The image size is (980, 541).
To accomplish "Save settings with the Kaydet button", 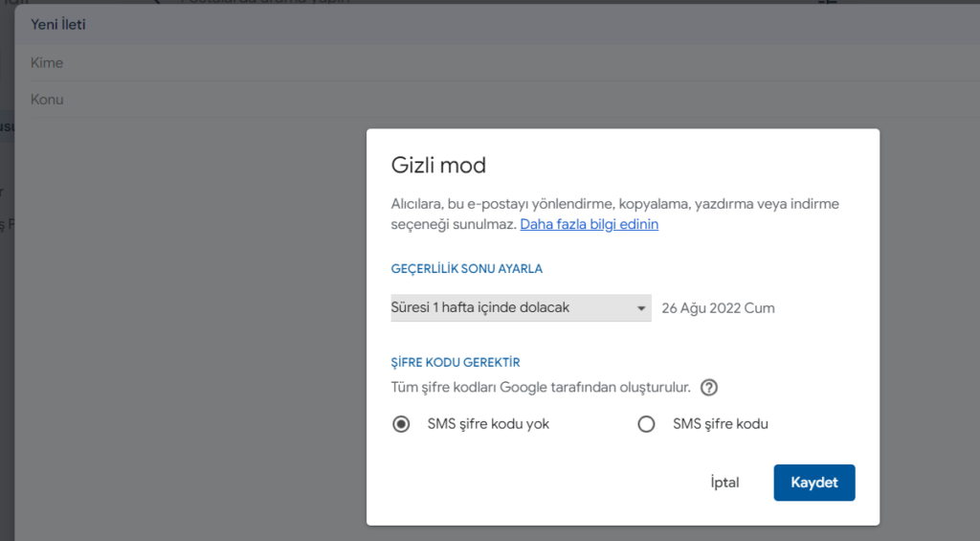I will [x=813, y=483].
